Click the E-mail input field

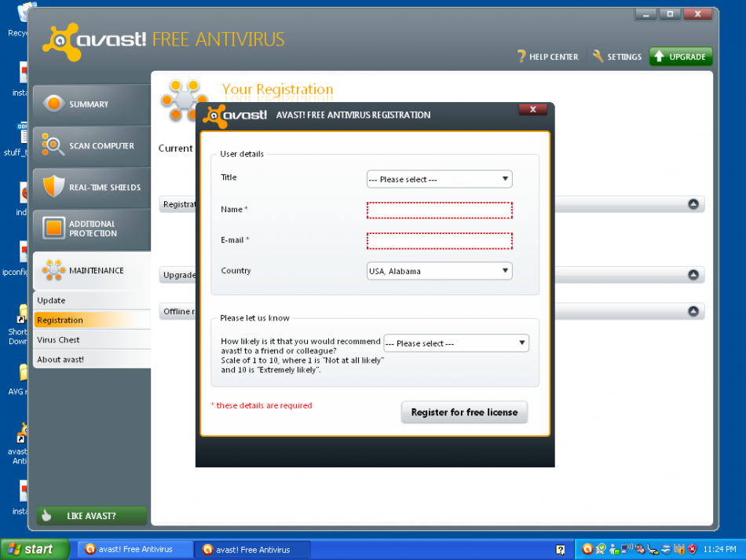[x=439, y=241]
